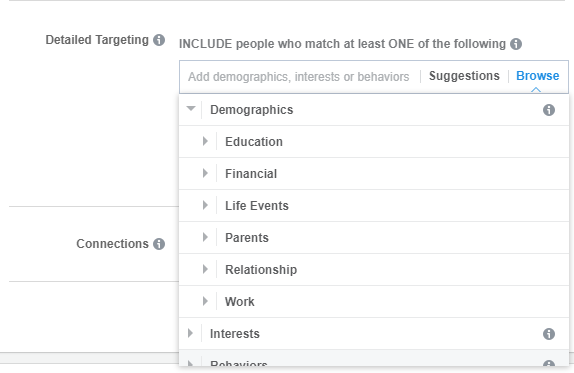Expand the Parents subcategory arrow
574x373 pixels.
[x=205, y=237]
